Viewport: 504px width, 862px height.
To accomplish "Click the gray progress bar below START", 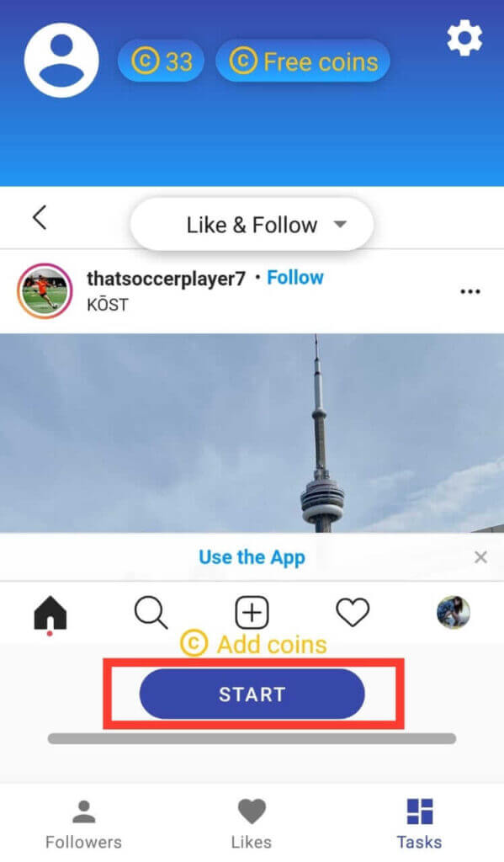I will click(x=252, y=738).
